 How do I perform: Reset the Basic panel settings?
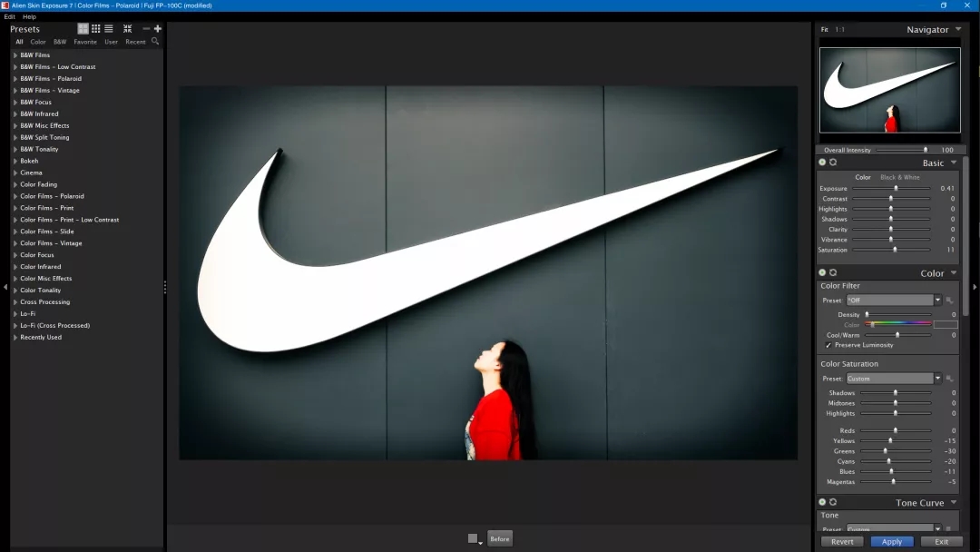pos(833,163)
